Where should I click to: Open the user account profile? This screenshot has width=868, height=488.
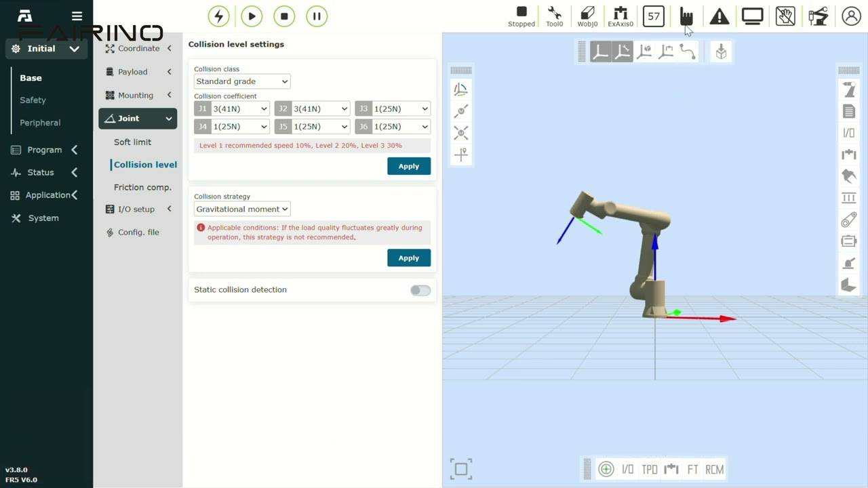[851, 16]
